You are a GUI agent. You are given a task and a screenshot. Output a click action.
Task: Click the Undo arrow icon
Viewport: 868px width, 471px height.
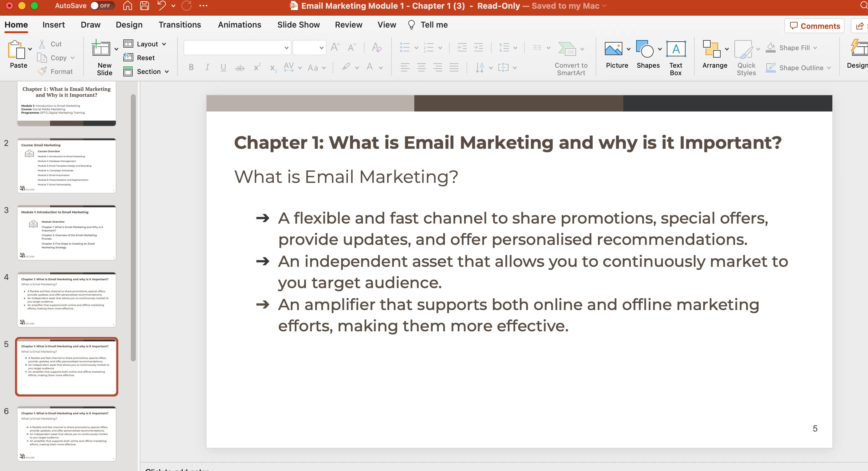[x=162, y=6]
